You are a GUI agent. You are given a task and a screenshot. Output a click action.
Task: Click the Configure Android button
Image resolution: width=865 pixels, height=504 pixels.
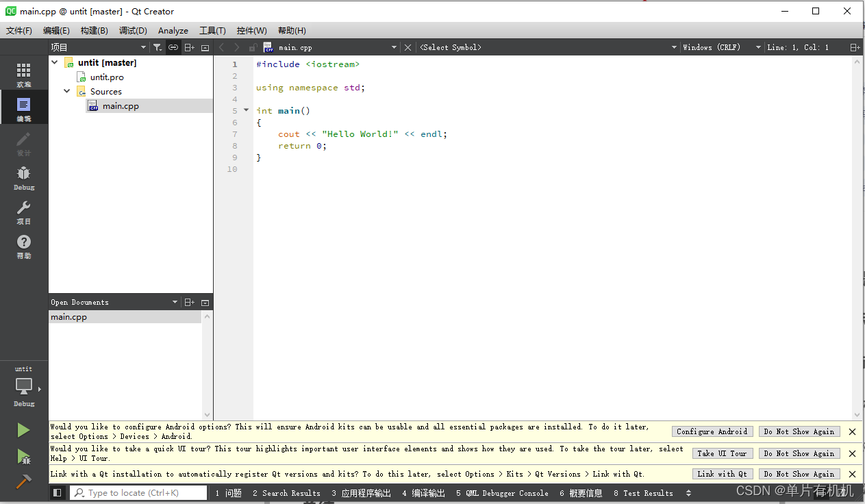[712, 431]
